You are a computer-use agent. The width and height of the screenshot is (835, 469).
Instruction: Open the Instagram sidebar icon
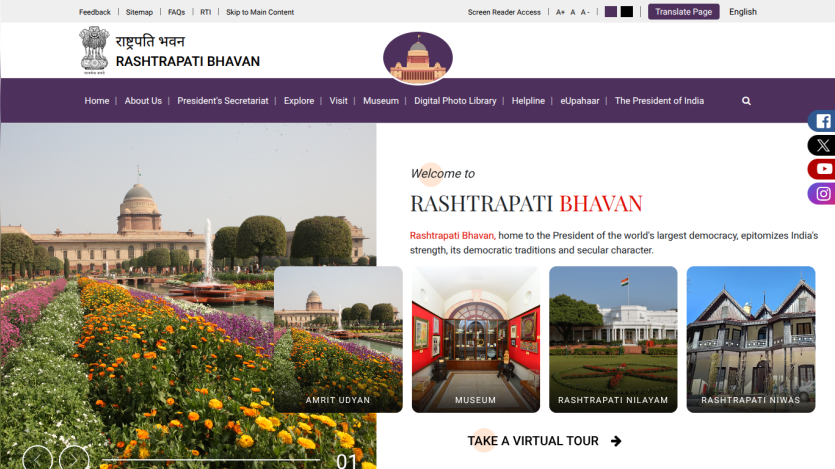822,194
